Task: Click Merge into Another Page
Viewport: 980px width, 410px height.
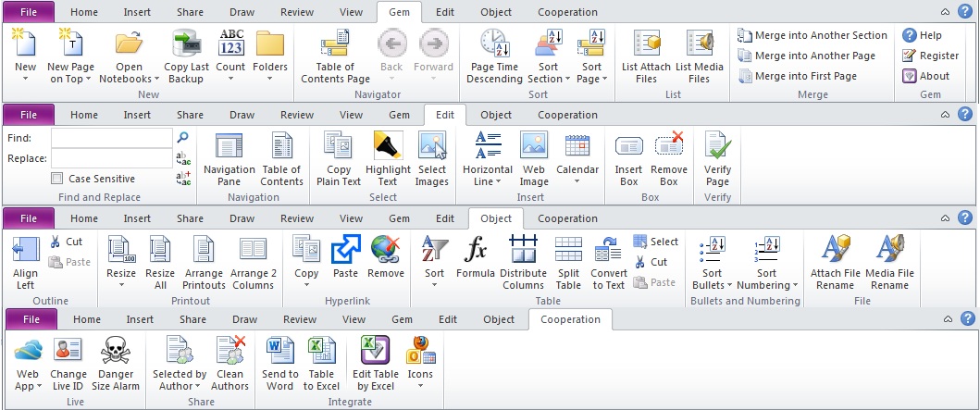Action: pyautogui.click(x=806, y=56)
